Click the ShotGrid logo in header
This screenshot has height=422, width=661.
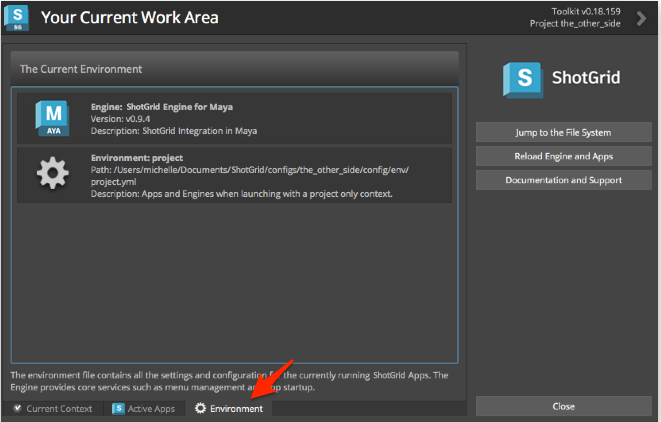pos(16,18)
